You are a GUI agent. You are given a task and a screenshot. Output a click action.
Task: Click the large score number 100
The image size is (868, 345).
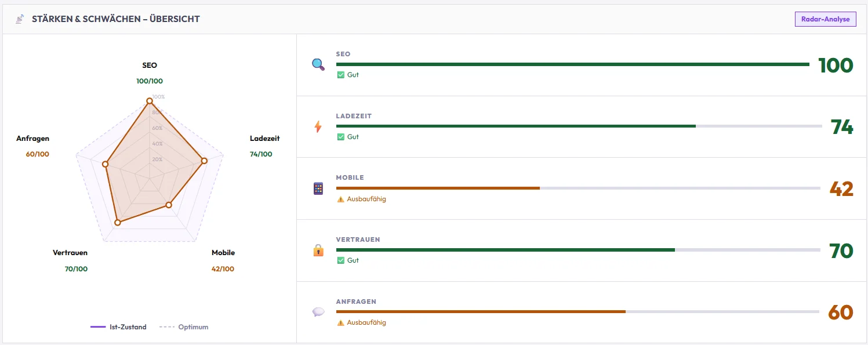(836, 66)
